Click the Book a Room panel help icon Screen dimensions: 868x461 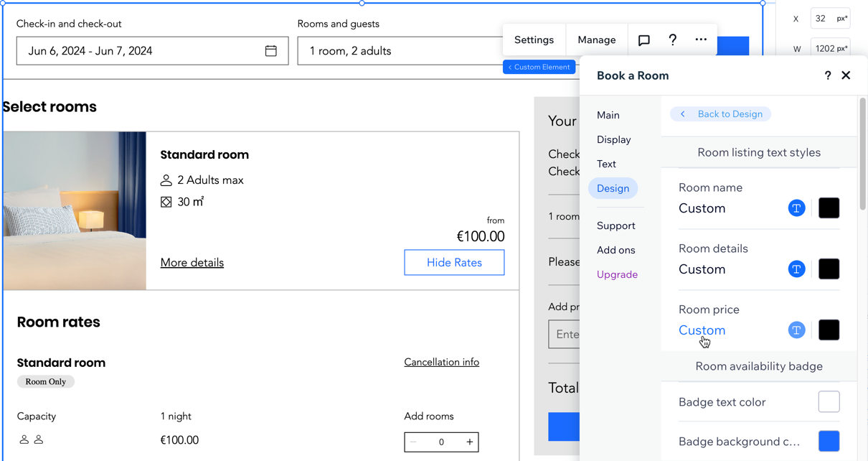tap(828, 75)
